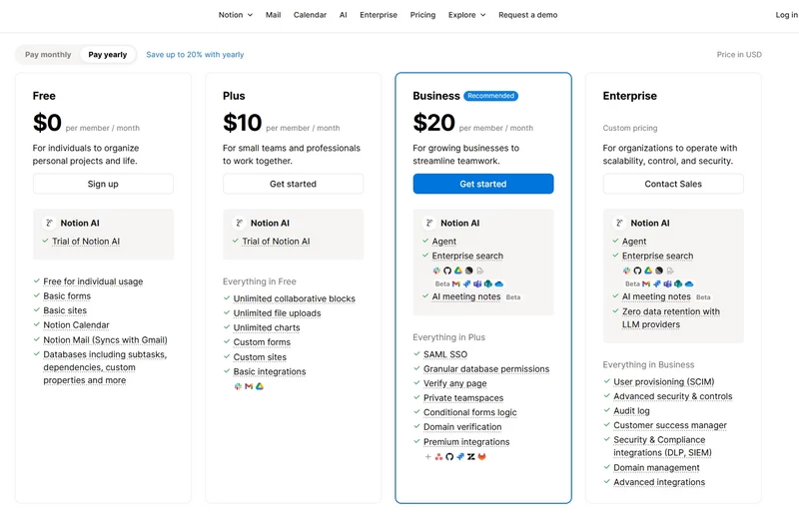This screenshot has width=799, height=532.
Task: Click User provisioning (SCIM) feature
Action: pyautogui.click(x=663, y=382)
